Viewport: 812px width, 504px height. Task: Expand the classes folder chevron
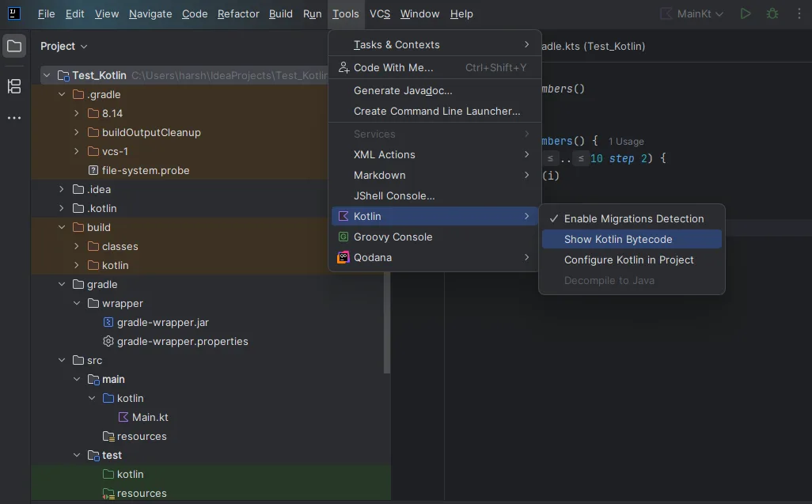coord(77,246)
